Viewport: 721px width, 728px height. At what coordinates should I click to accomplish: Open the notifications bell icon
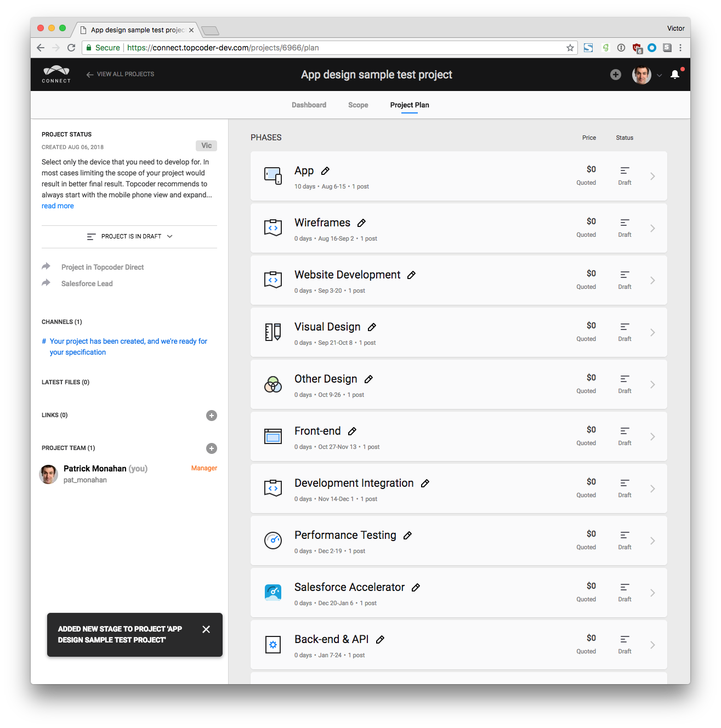tap(675, 75)
